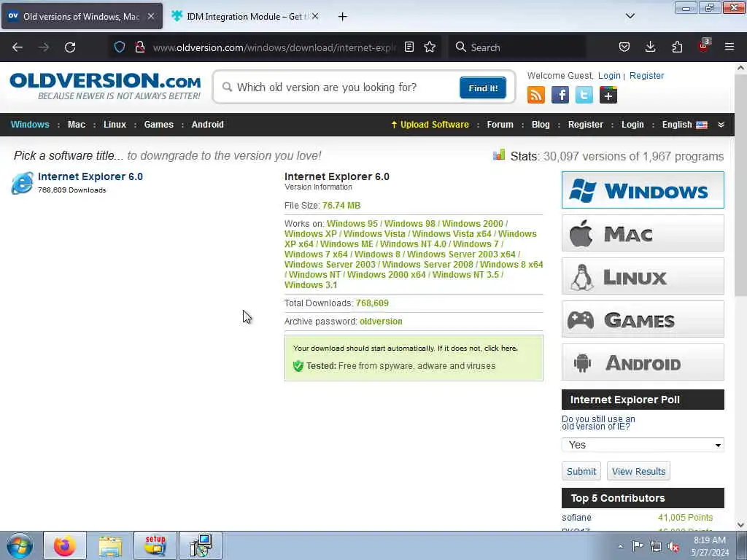
Task: Click the network installer taskbar icon
Action: pos(201,545)
